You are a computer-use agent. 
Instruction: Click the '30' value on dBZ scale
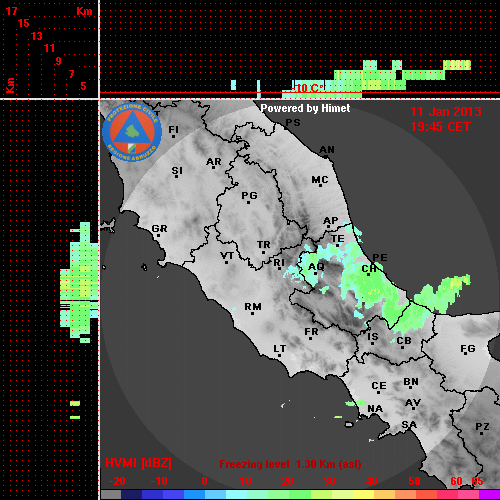(x=329, y=481)
